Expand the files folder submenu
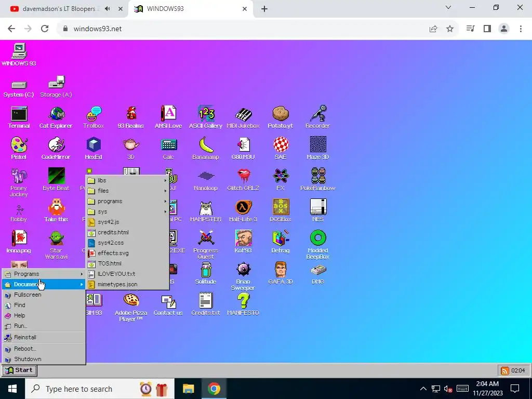The height and width of the screenshot is (399, 532). pyautogui.click(x=127, y=191)
